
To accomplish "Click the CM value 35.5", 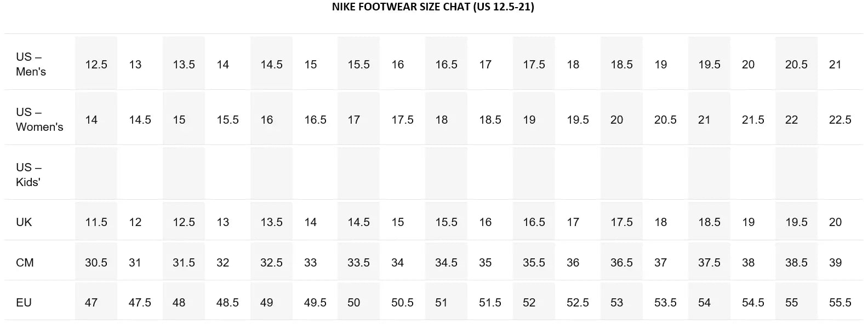I will (534, 263).
